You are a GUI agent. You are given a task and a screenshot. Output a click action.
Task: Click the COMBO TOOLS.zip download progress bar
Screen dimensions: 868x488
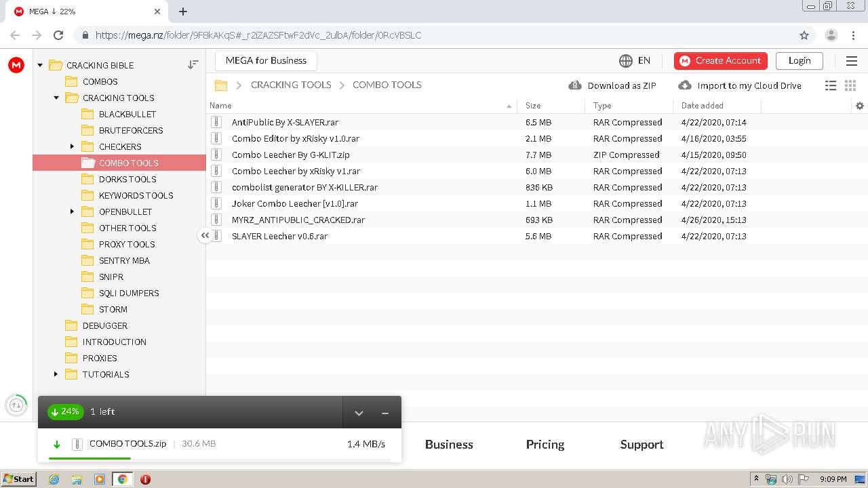click(219, 459)
